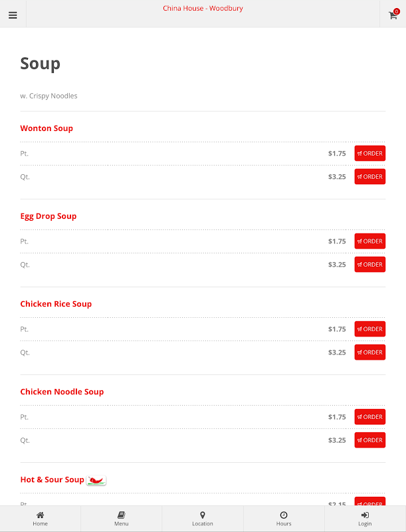Click the spicy chili pepper icon
406x532 pixels.
(96, 479)
